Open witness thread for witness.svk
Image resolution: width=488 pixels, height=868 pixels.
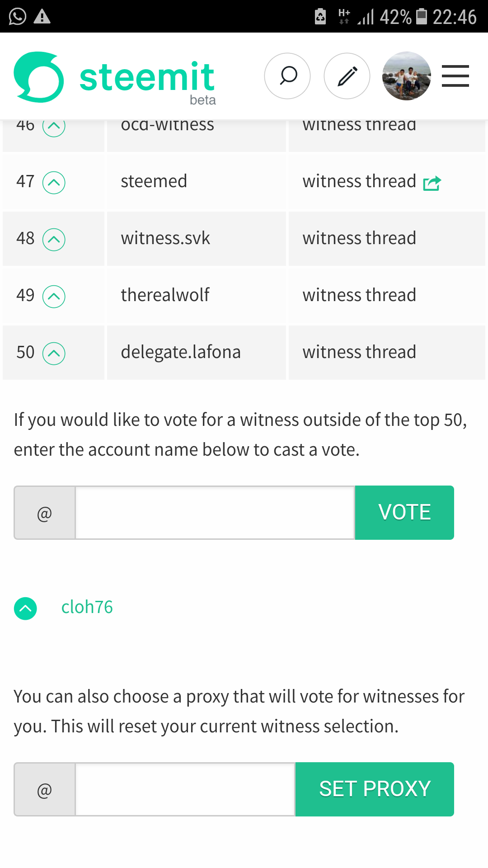[x=359, y=238]
